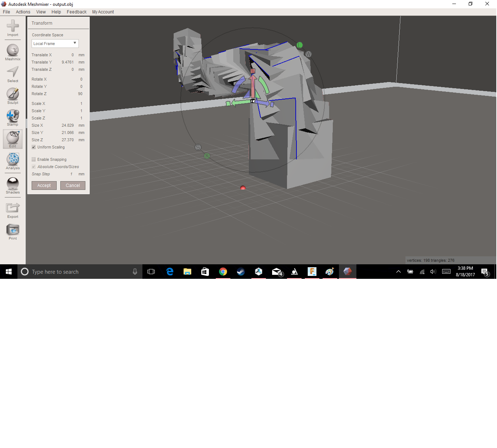Click the Export icon
The width and height of the screenshot is (497, 448).
click(13, 210)
